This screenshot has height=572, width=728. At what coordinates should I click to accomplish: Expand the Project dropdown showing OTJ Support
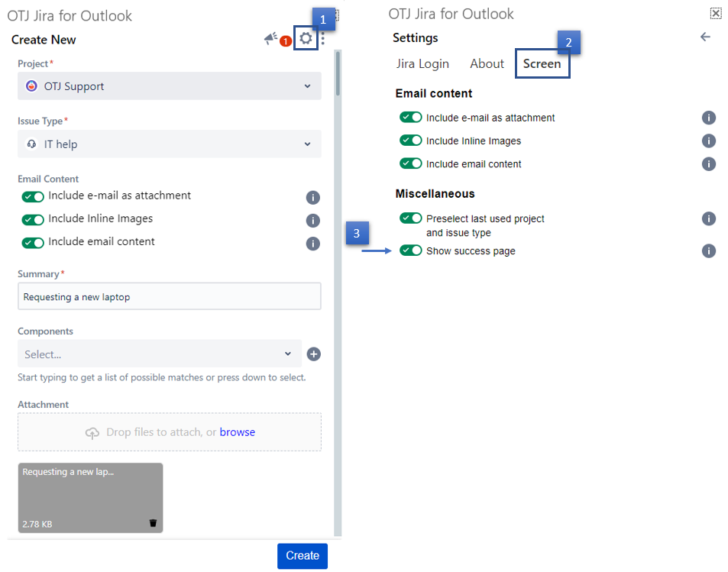click(x=170, y=86)
